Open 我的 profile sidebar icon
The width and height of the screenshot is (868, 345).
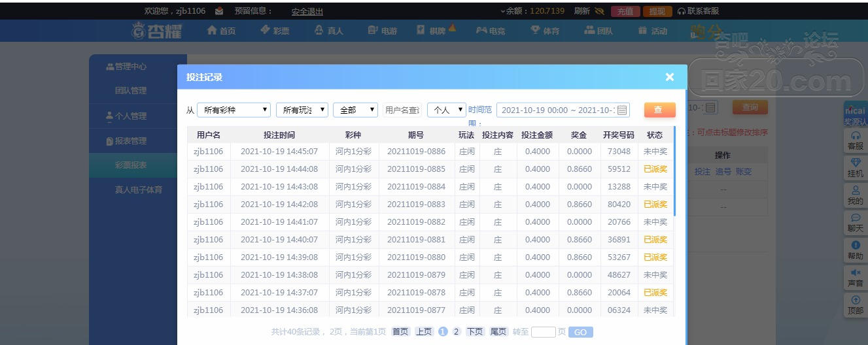(855, 195)
